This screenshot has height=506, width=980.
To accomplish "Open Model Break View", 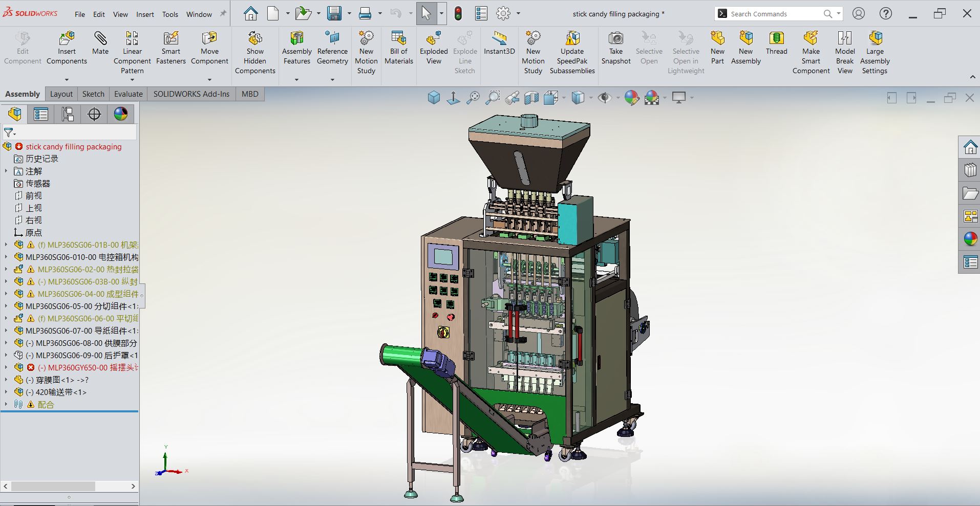I will [845, 53].
